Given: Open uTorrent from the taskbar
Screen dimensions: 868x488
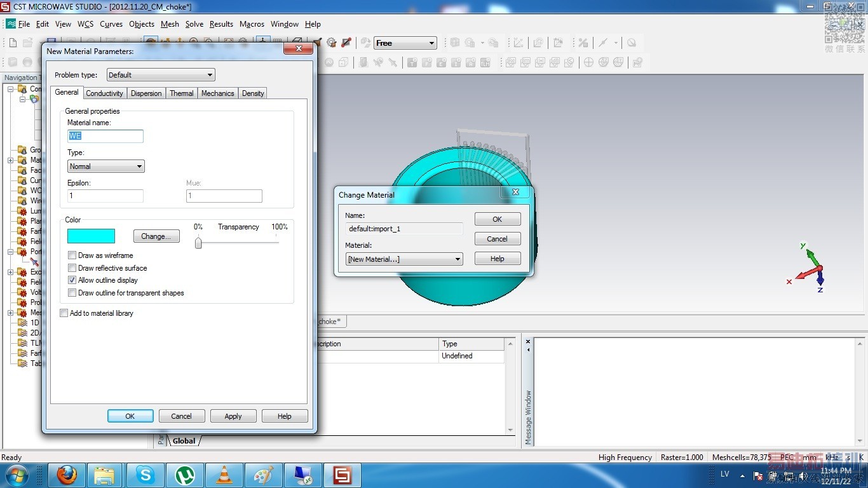Looking at the screenshot, I should (x=185, y=475).
